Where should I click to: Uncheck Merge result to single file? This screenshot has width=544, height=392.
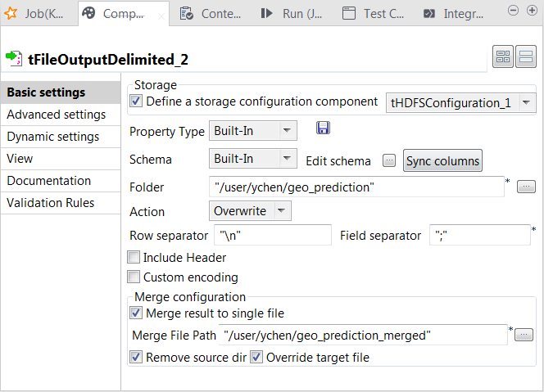click(136, 313)
